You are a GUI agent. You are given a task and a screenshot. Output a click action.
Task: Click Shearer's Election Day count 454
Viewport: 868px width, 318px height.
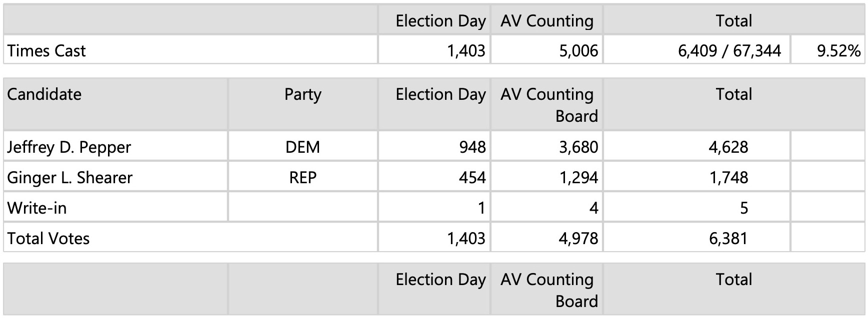(x=472, y=178)
